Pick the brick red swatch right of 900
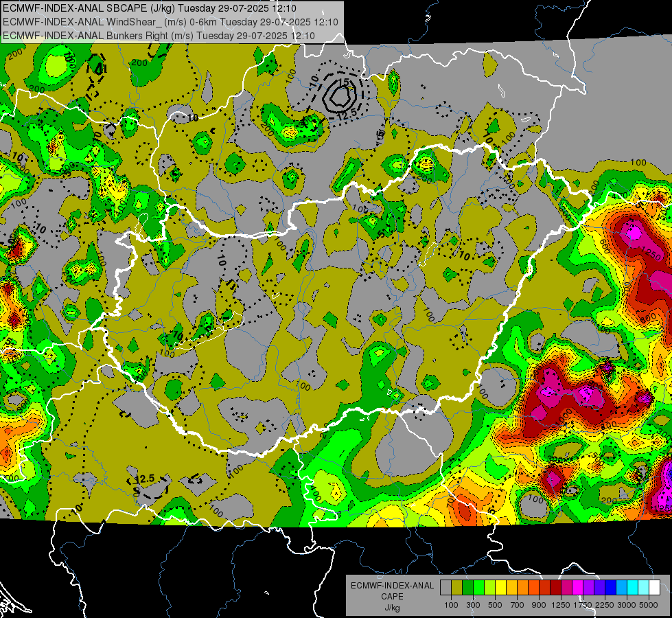This screenshot has height=618, width=672. point(545,587)
